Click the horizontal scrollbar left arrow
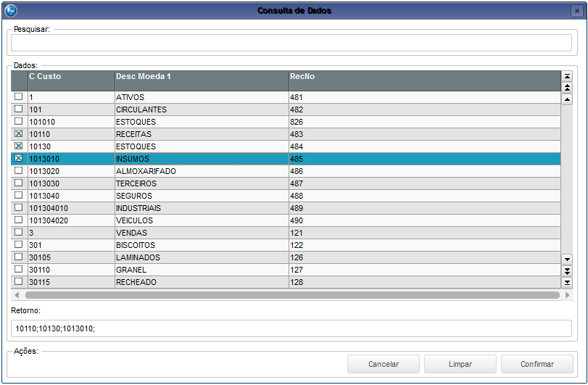Image resolution: width=588 pixels, height=385 pixels. pyautogui.click(x=17, y=295)
